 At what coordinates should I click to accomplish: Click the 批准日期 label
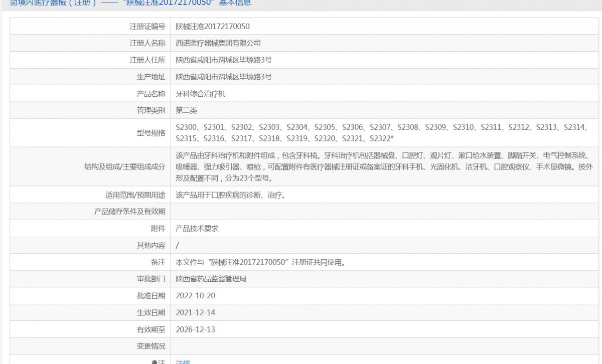pos(150,296)
